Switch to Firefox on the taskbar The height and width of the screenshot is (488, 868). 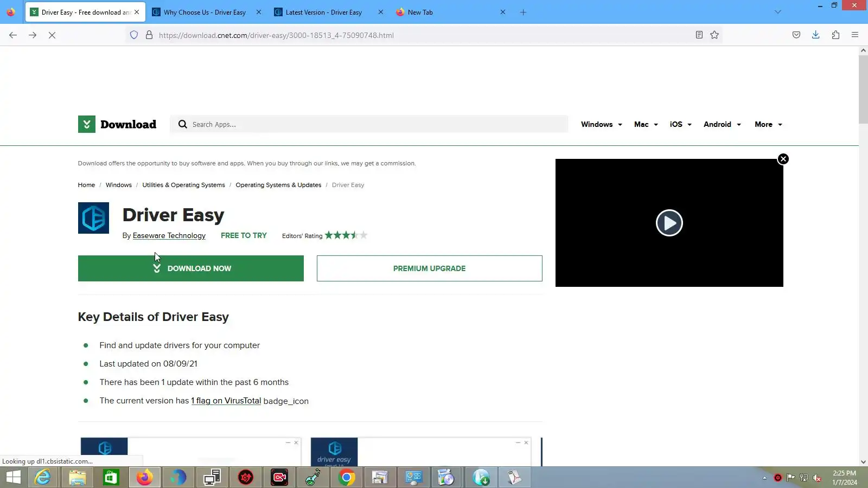tap(144, 478)
